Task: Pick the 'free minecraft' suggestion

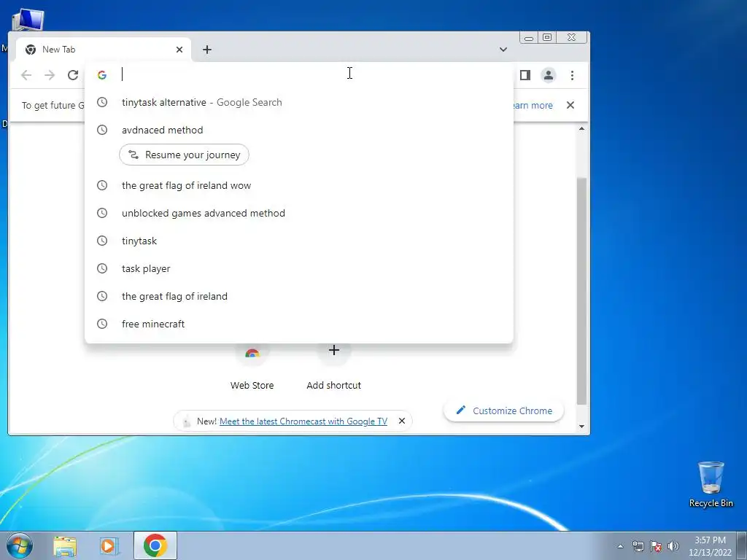Action: [298, 323]
